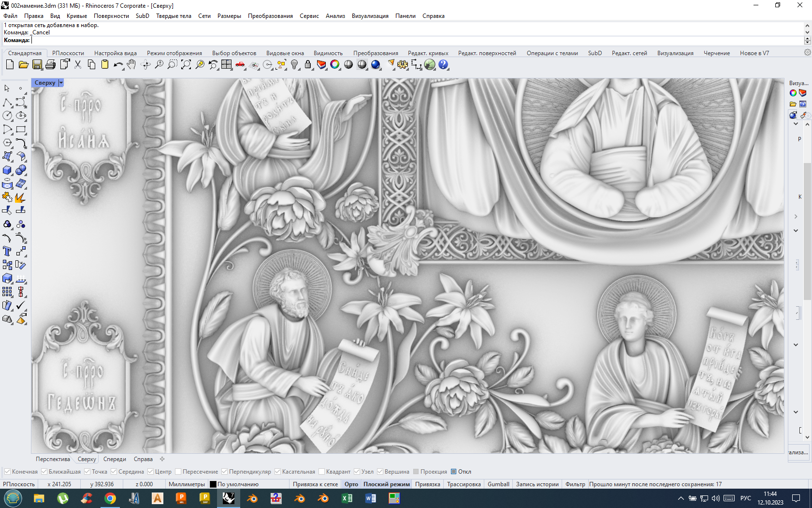
Task: Show hidden system tray icons chevron
Action: [x=681, y=498]
